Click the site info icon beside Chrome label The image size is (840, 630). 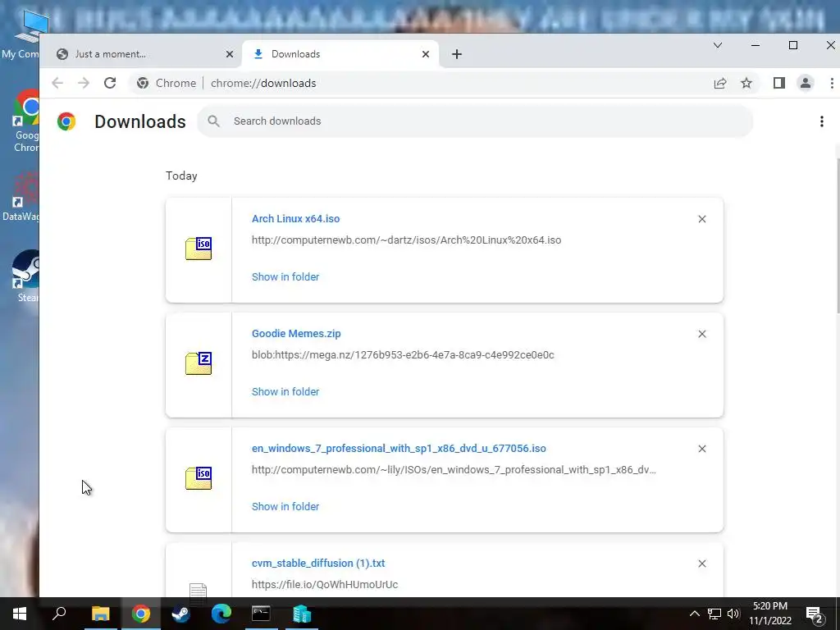[x=143, y=83]
